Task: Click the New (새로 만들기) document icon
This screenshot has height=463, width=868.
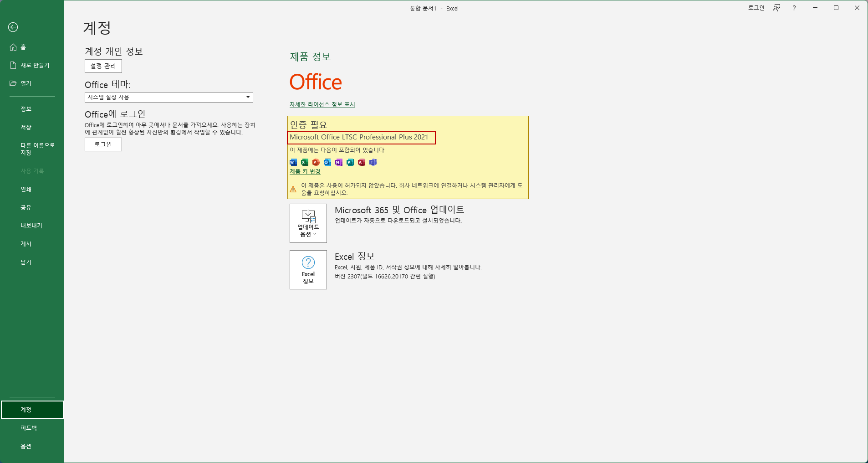Action: pos(13,65)
